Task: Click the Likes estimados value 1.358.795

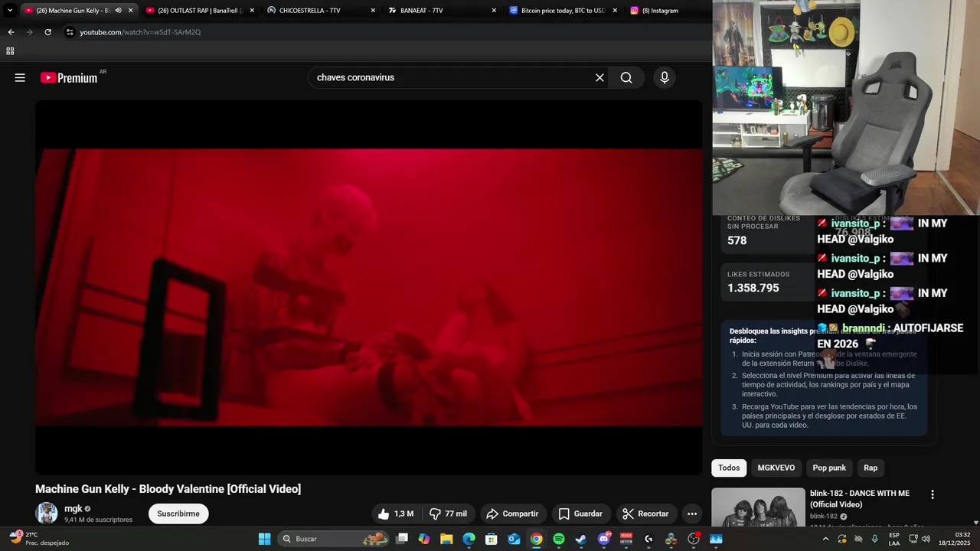Action: pyautogui.click(x=753, y=288)
